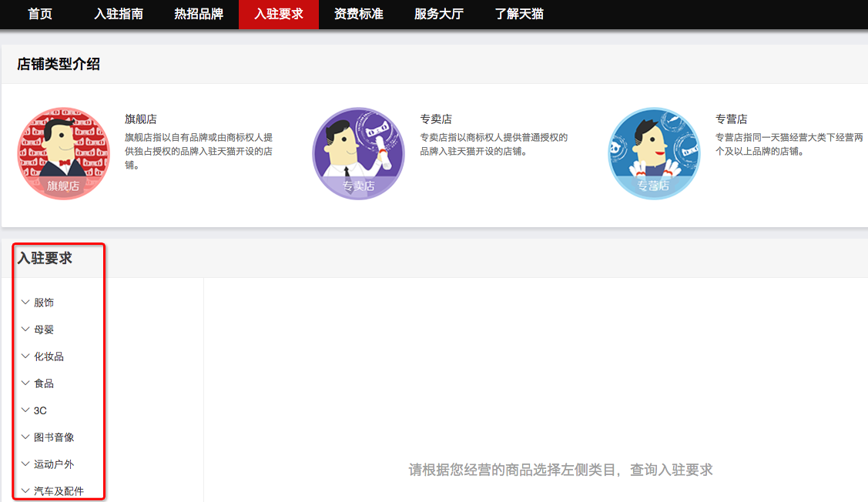Expand the 食品 category chevron
The width and height of the screenshot is (868, 502).
pos(25,383)
